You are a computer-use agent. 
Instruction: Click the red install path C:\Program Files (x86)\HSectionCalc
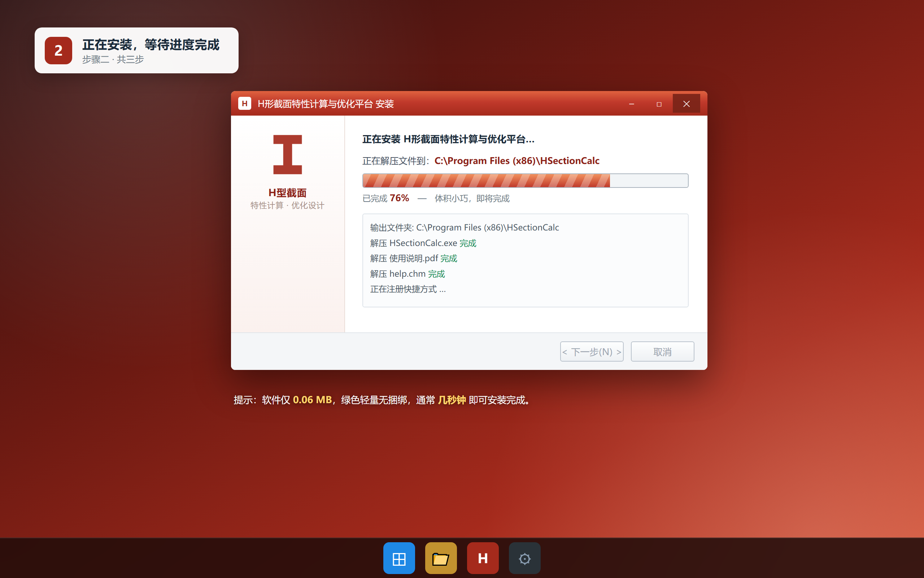click(517, 160)
